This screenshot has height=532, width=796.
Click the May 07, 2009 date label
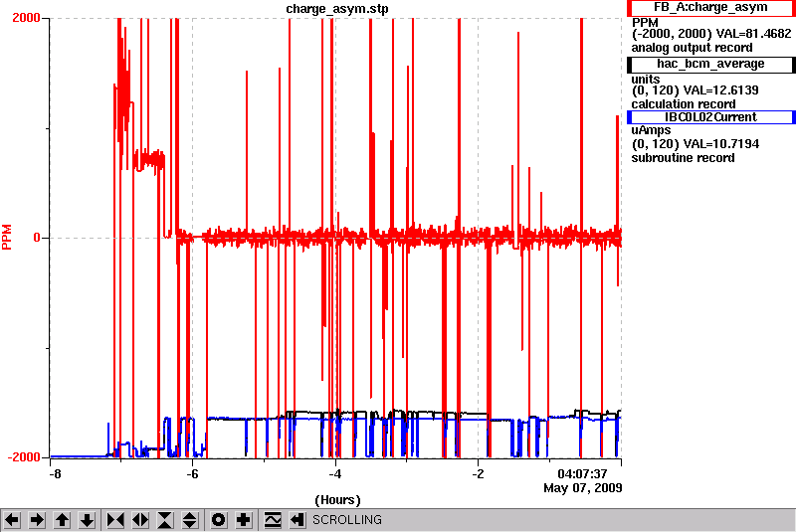(583, 488)
